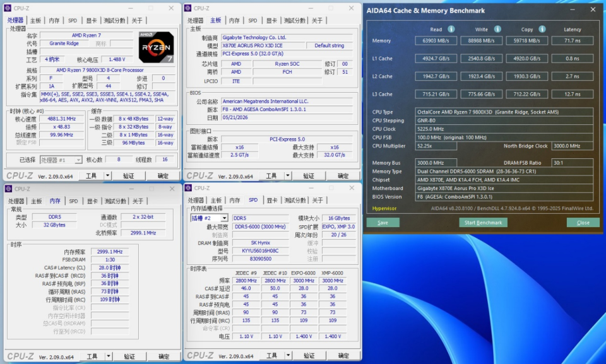Expand 工具 dropdown arrow in SPD window
This screenshot has width=606, height=364.
pyautogui.click(x=288, y=356)
